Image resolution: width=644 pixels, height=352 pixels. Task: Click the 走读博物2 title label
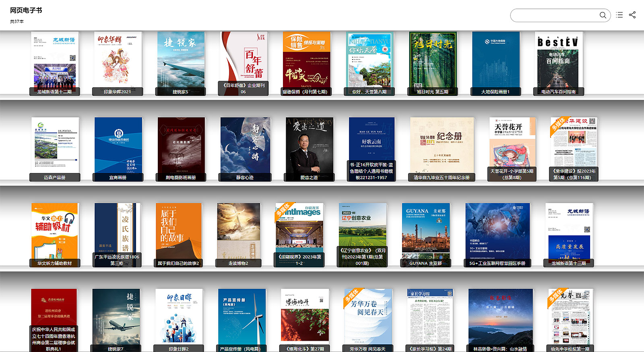coord(238,263)
